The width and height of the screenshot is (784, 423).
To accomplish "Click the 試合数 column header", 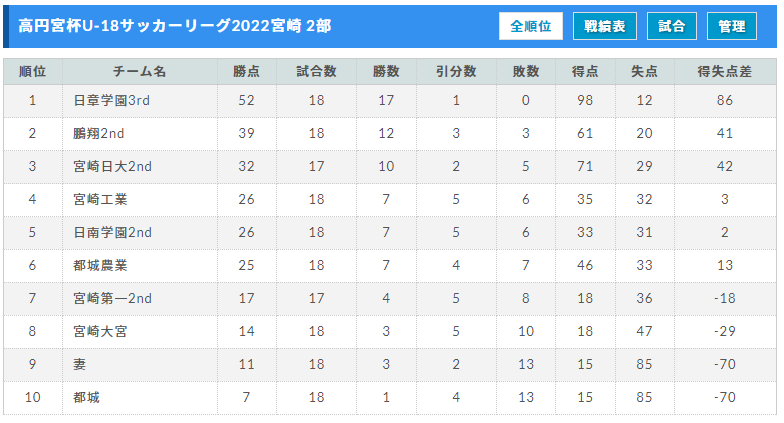I will (316, 72).
